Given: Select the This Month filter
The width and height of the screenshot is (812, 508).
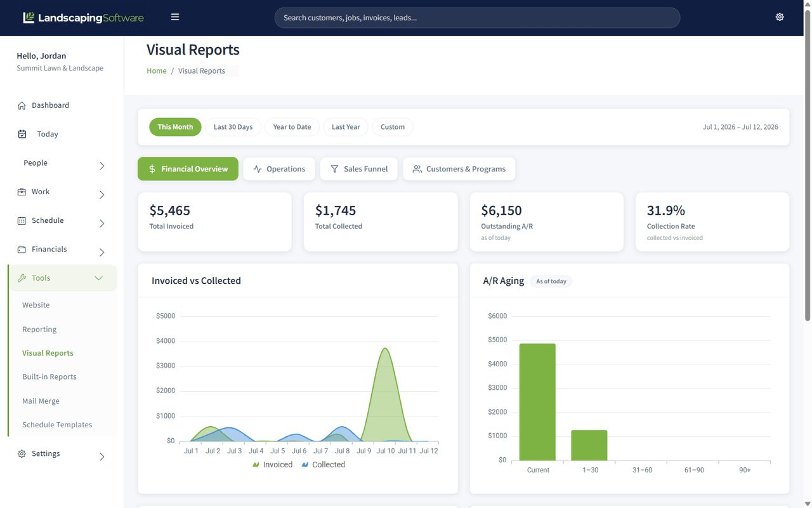Looking at the screenshot, I should (175, 127).
